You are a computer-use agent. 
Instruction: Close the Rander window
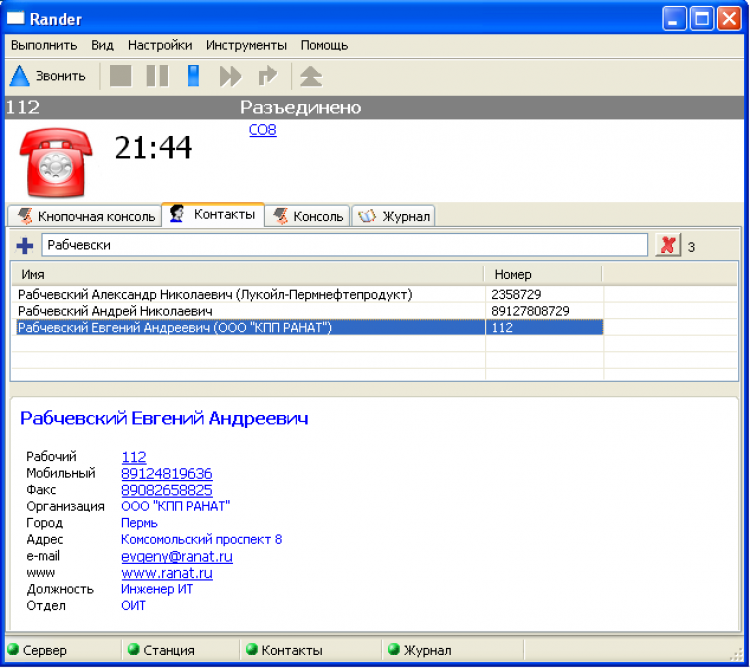(x=729, y=19)
